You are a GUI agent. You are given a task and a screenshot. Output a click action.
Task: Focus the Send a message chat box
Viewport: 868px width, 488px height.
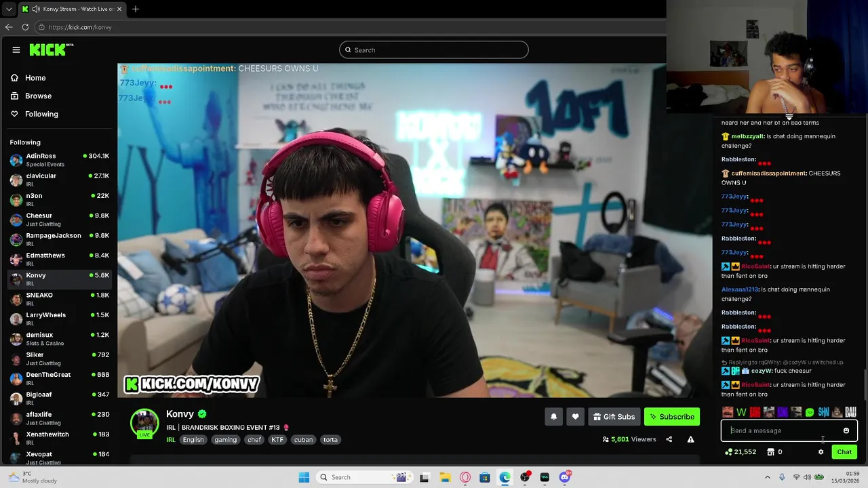click(789, 430)
